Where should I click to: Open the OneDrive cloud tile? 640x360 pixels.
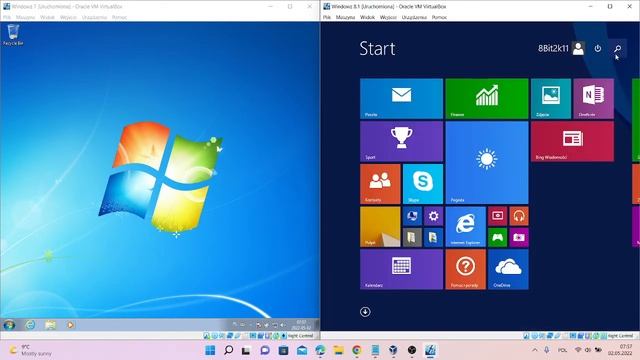coord(508,269)
